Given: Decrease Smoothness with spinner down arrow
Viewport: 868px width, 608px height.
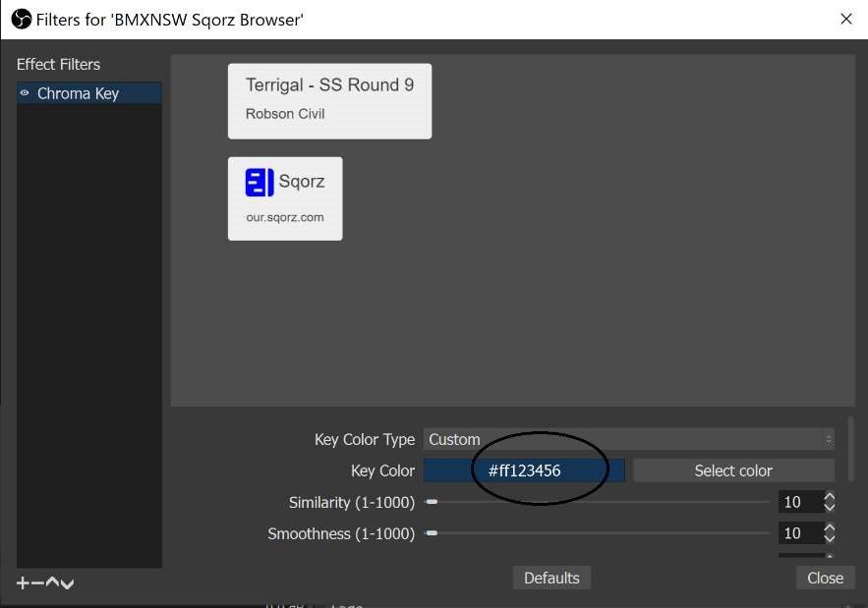Looking at the screenshot, I should click(830, 539).
